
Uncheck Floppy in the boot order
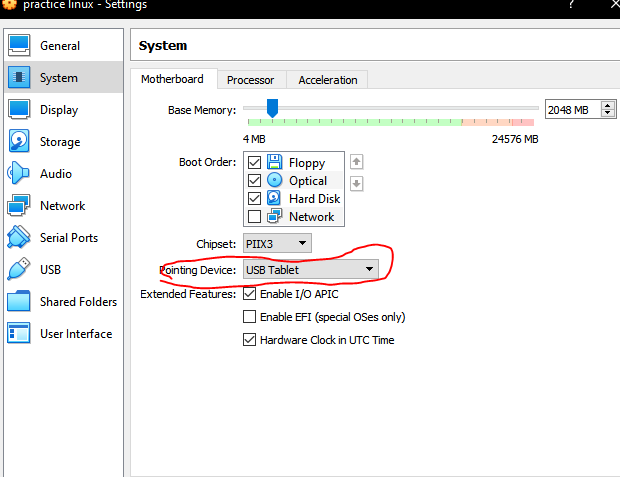pyautogui.click(x=254, y=162)
